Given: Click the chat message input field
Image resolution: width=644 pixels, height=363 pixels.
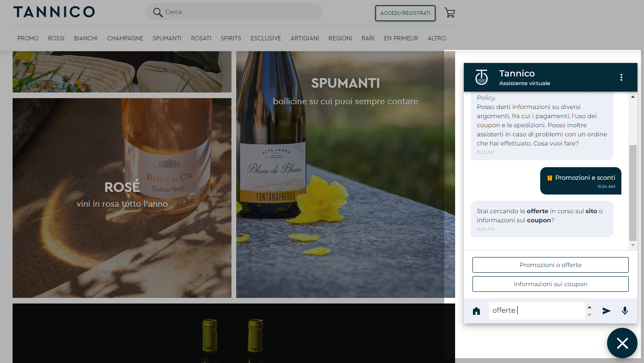Looking at the screenshot, I should tap(537, 311).
